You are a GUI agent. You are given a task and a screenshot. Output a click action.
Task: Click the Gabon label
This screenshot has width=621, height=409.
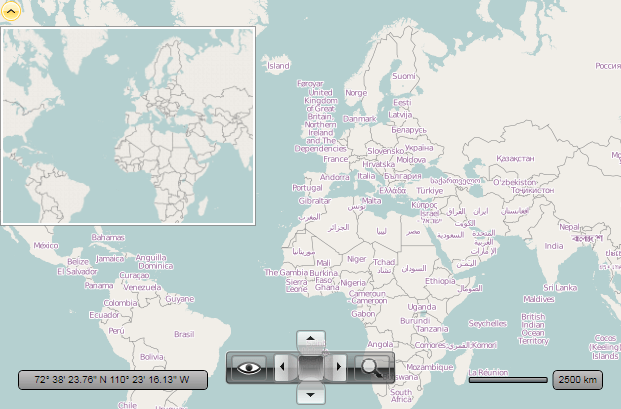[363, 314]
